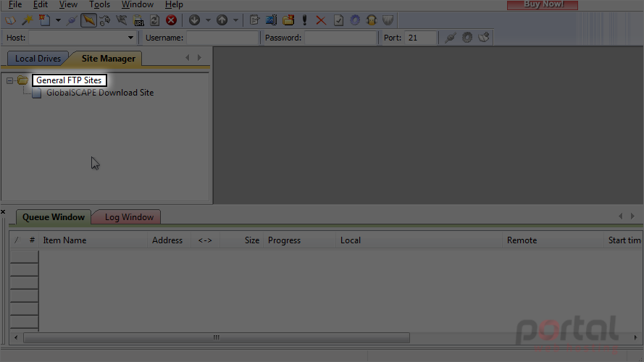644x362 pixels.
Task: Click the Connect plug icon in toolbar
Action: [x=72, y=20]
